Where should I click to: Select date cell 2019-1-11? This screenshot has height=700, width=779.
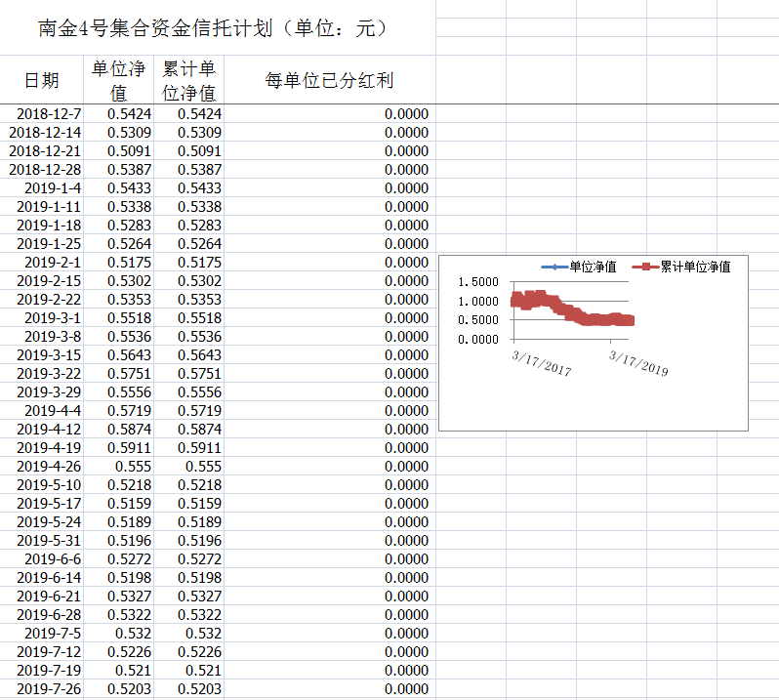42,207
